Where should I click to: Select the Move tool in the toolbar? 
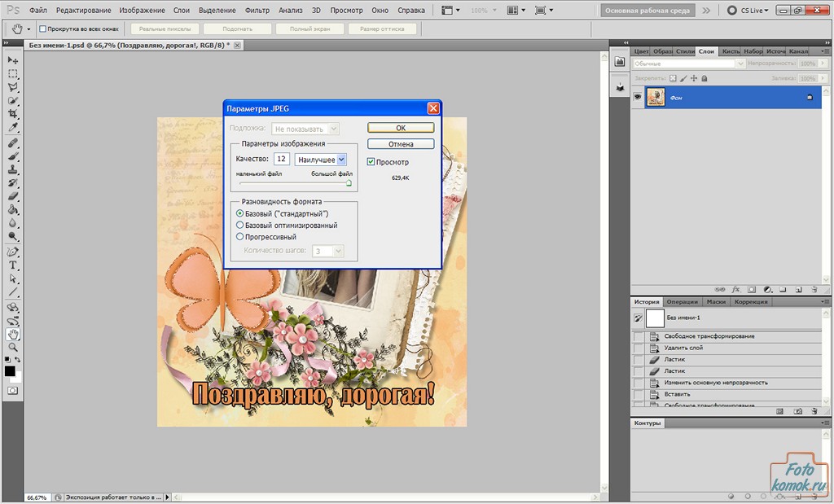point(13,60)
